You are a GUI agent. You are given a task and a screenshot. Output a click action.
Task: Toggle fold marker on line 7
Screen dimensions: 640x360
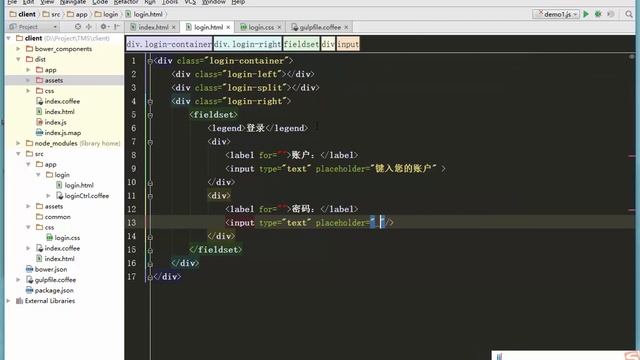(150, 142)
